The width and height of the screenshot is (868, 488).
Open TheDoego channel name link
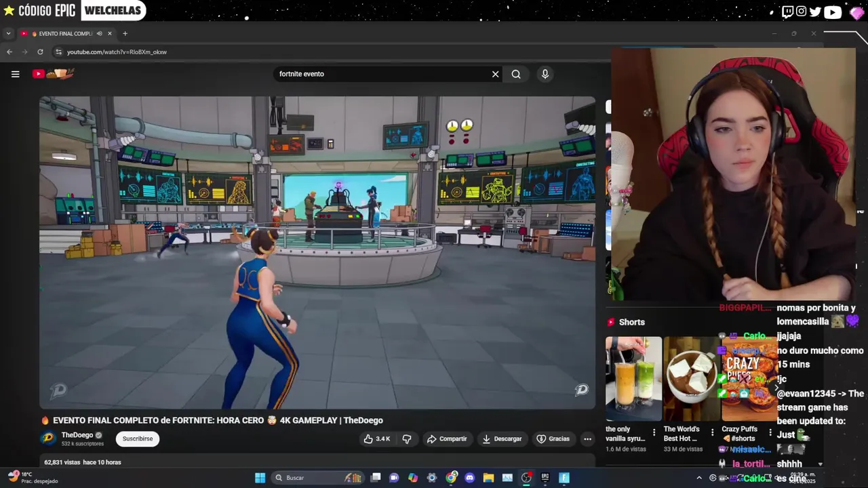[77, 435]
